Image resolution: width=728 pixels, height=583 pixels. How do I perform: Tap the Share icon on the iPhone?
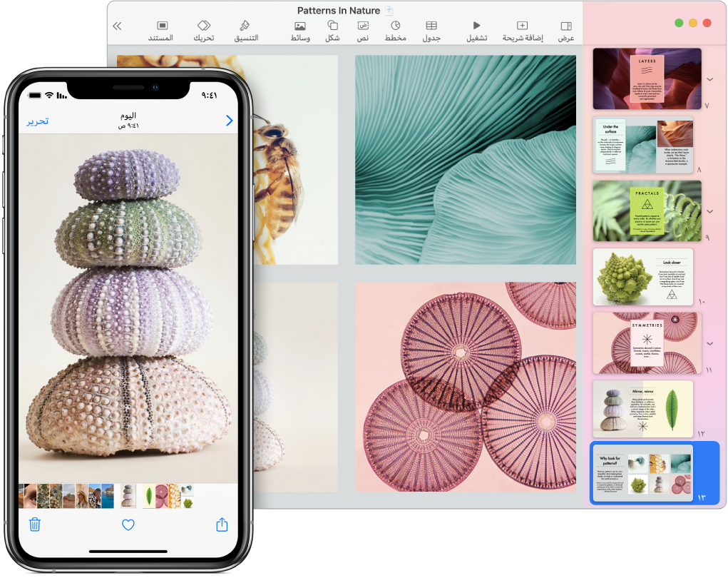click(221, 524)
